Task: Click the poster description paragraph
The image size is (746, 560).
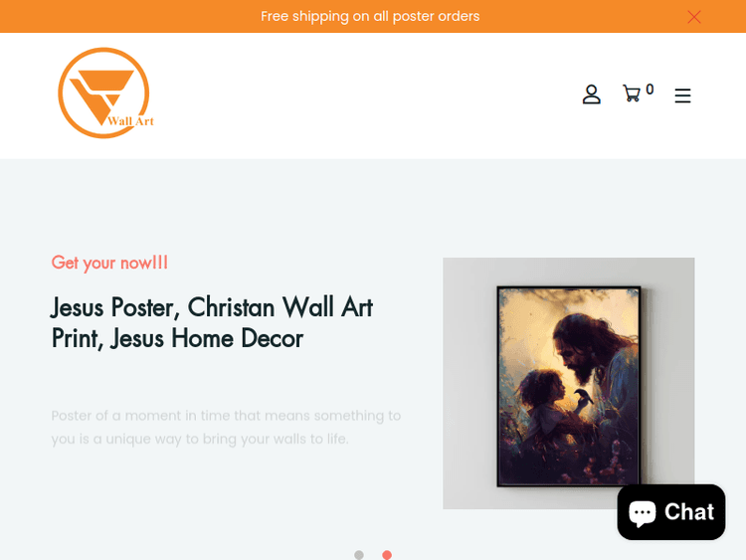Action: point(226,428)
